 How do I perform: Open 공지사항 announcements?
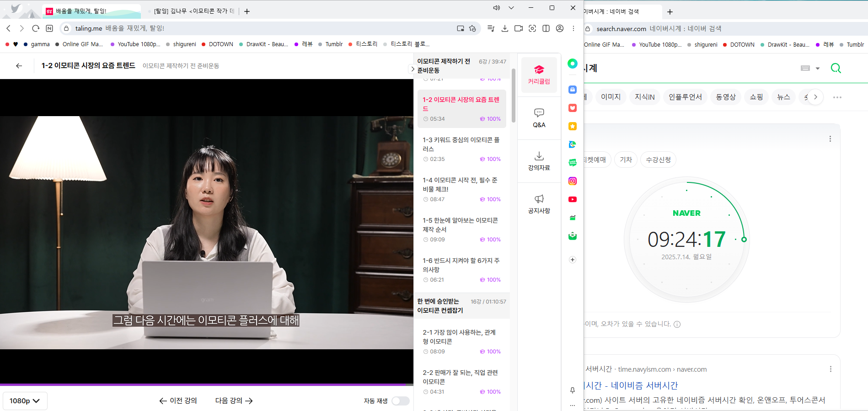[539, 204]
